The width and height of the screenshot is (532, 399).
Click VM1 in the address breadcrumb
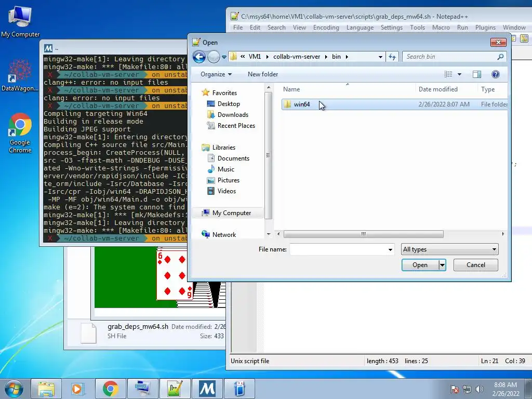[x=255, y=57]
